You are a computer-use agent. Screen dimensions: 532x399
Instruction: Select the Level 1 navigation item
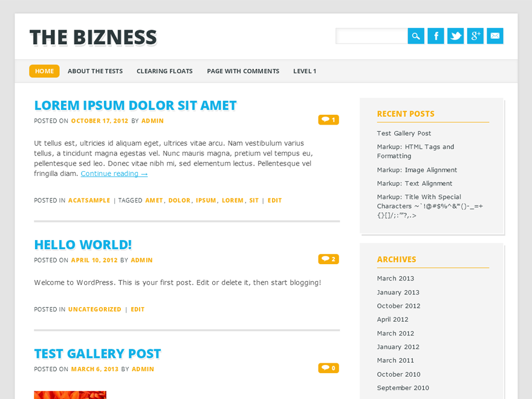(304, 71)
